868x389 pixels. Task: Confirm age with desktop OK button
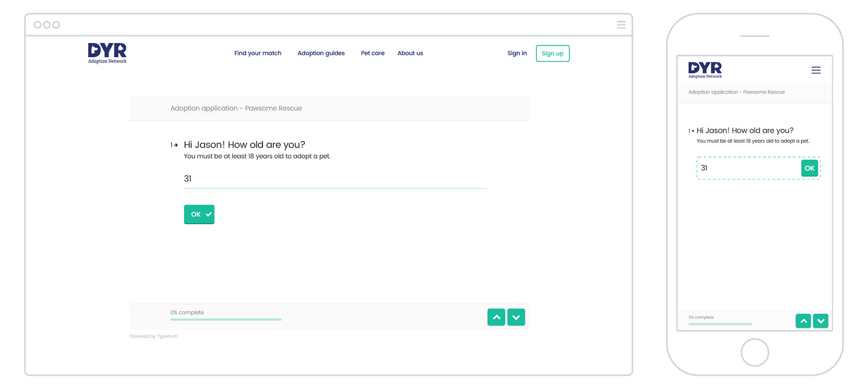point(199,214)
